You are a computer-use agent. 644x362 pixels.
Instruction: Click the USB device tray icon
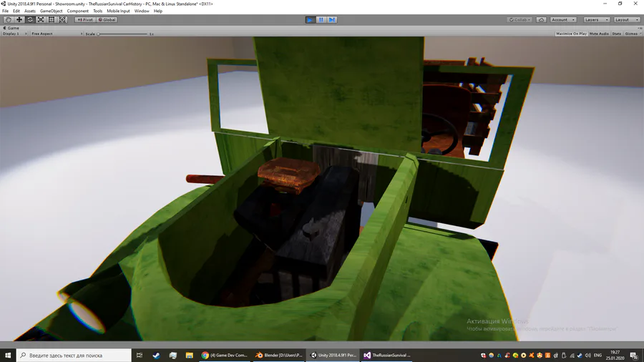click(564, 356)
